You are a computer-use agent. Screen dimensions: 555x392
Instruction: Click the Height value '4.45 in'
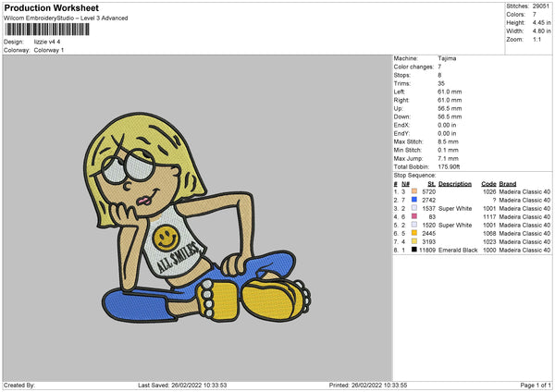pyautogui.click(x=541, y=22)
